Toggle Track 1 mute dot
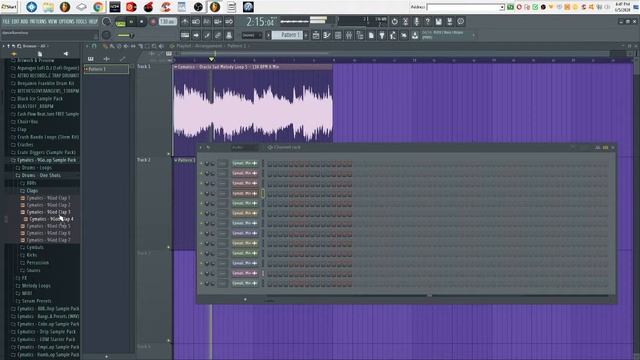640x360 pixels. coord(169,154)
